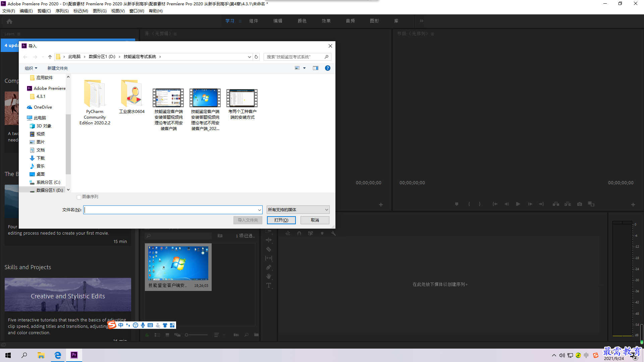
Task: Open File Explorer from taskbar
Action: 41,355
